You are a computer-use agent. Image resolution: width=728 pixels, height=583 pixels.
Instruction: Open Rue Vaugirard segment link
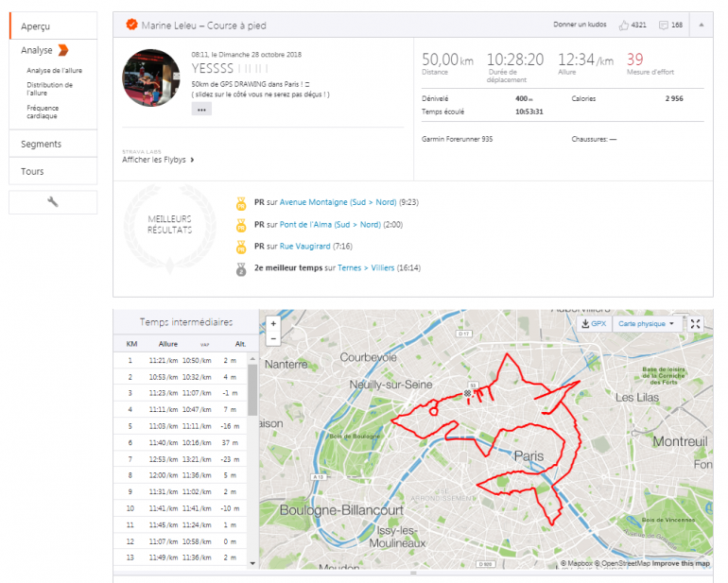click(305, 246)
